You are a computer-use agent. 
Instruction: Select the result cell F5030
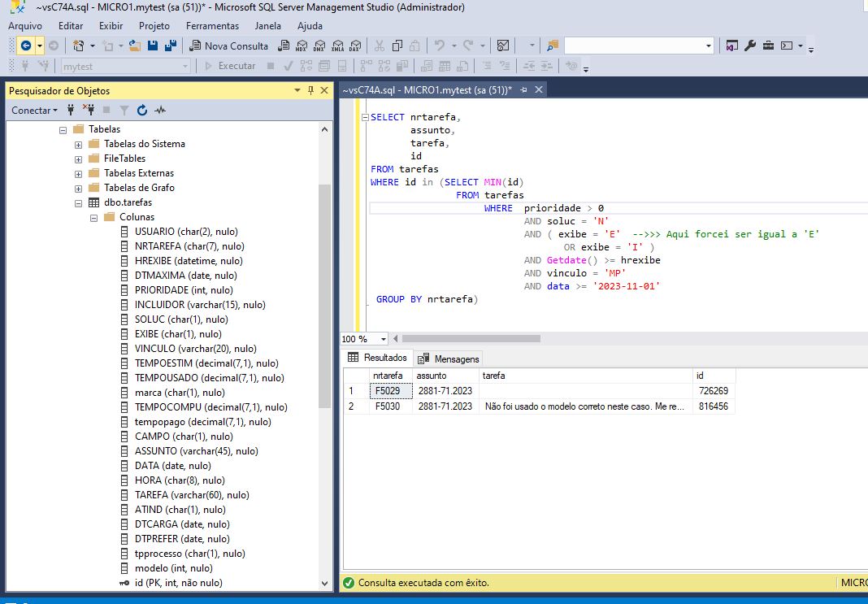coord(388,406)
